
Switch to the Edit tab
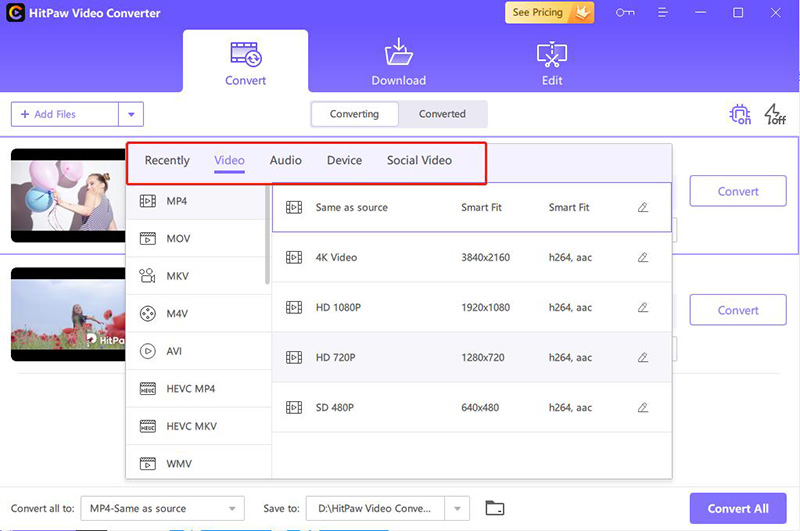point(552,61)
